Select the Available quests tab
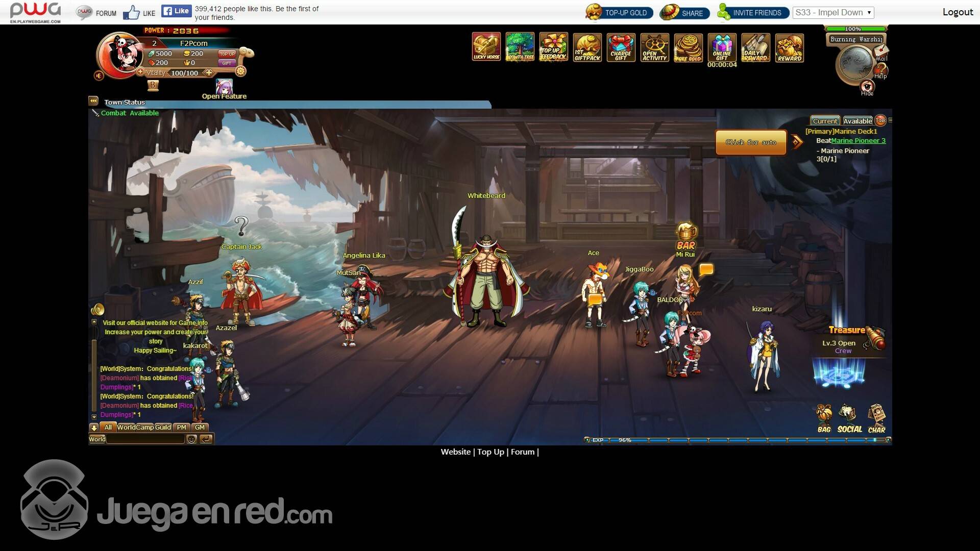Image resolution: width=980 pixels, height=551 pixels. click(x=857, y=121)
